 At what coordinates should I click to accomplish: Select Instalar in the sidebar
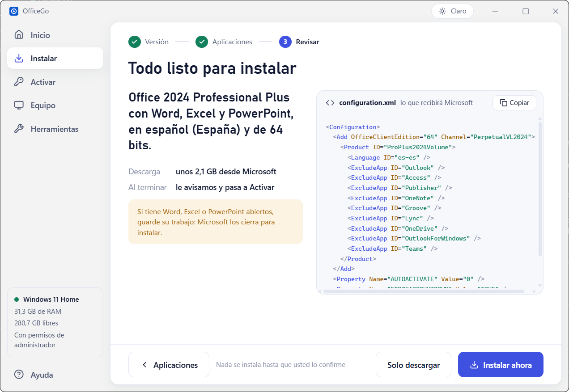pos(55,58)
